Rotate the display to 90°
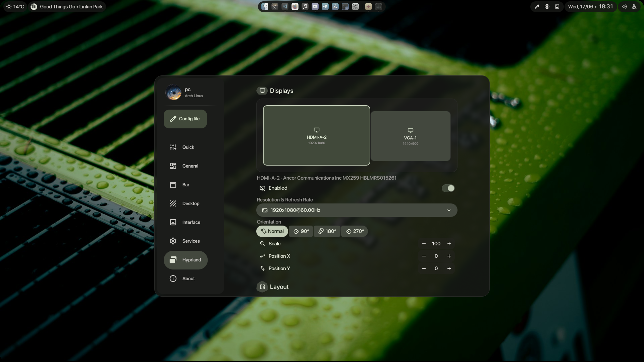The width and height of the screenshot is (644, 362). [301, 231]
